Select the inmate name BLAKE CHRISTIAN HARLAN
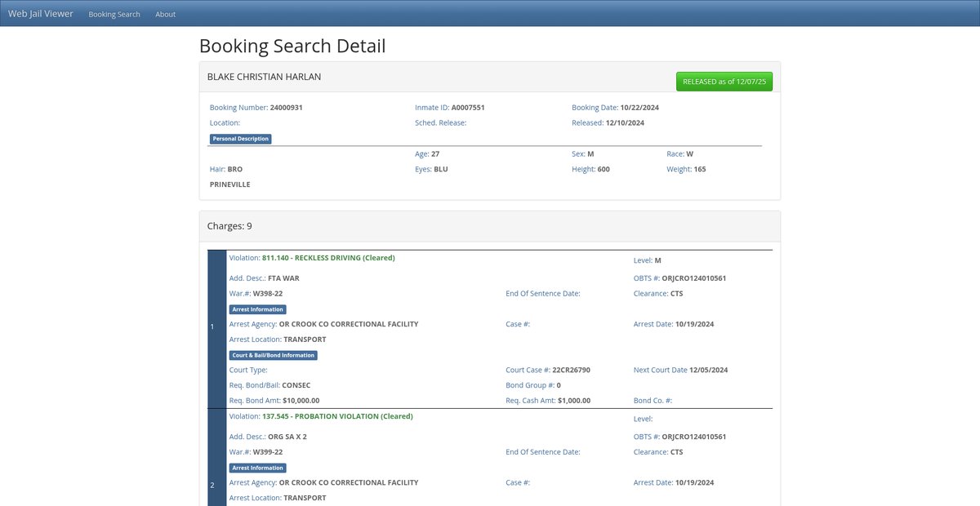980x506 pixels. coord(264,77)
